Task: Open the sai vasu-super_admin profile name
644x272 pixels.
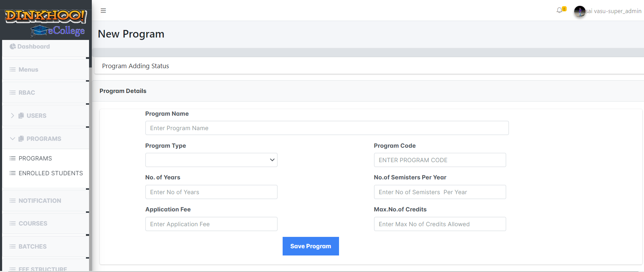Action: [x=613, y=11]
